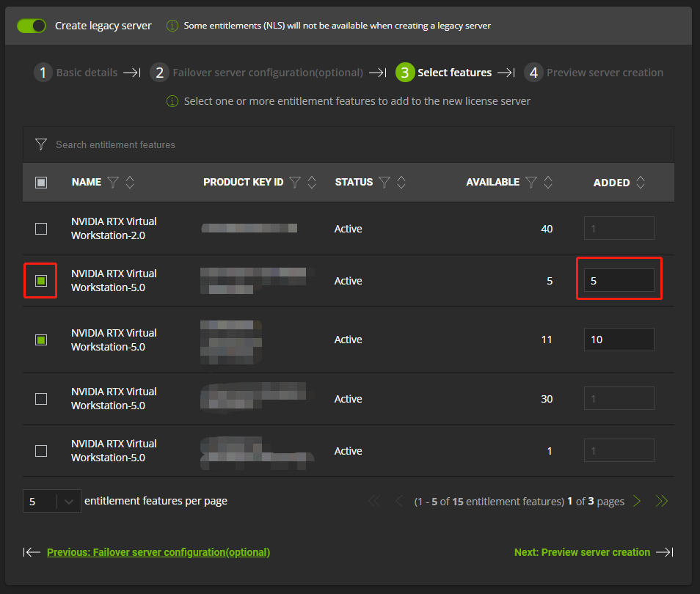
Task: Toggle the Create legacy server switch
Action: [32, 26]
